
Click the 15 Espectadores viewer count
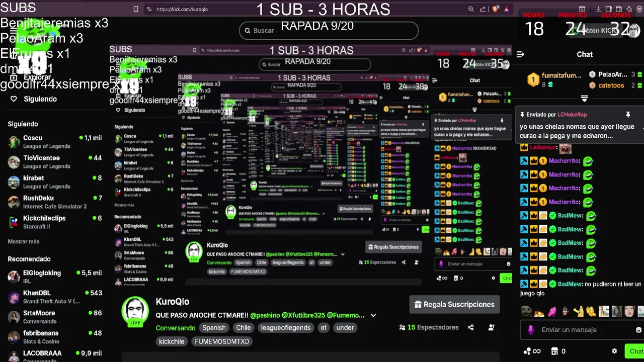[x=429, y=327]
